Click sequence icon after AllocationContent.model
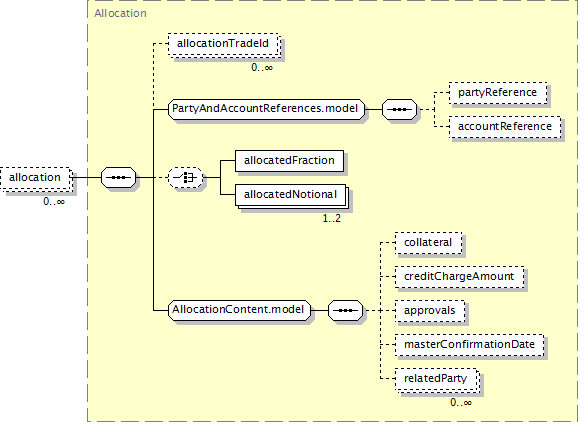Screen dimensions: 578x422 [345, 310]
